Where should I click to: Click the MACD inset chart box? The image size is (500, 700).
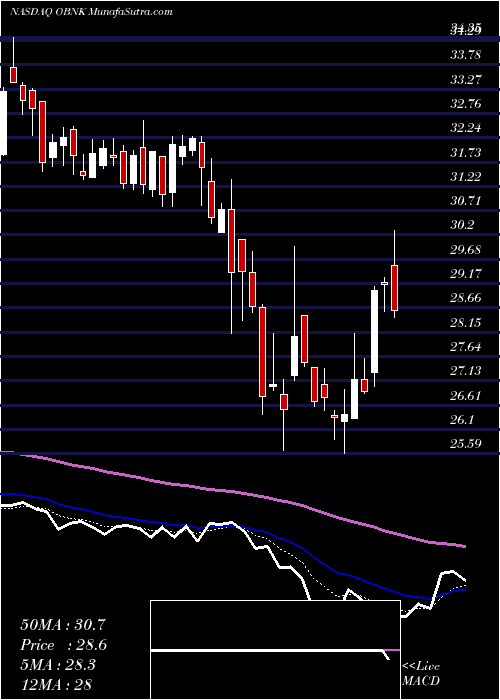coord(275,650)
